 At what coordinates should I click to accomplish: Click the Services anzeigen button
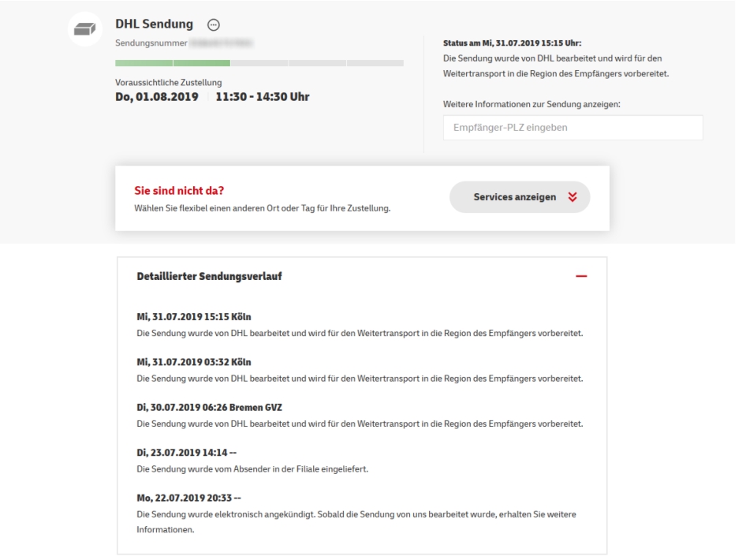pos(520,197)
